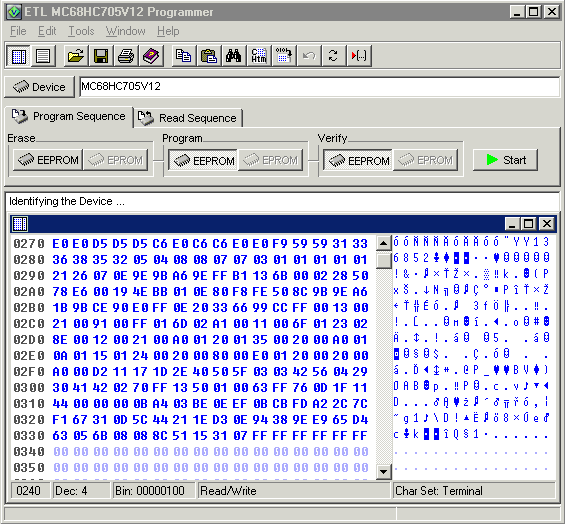Toggle Erase EPROM step

click(x=116, y=160)
